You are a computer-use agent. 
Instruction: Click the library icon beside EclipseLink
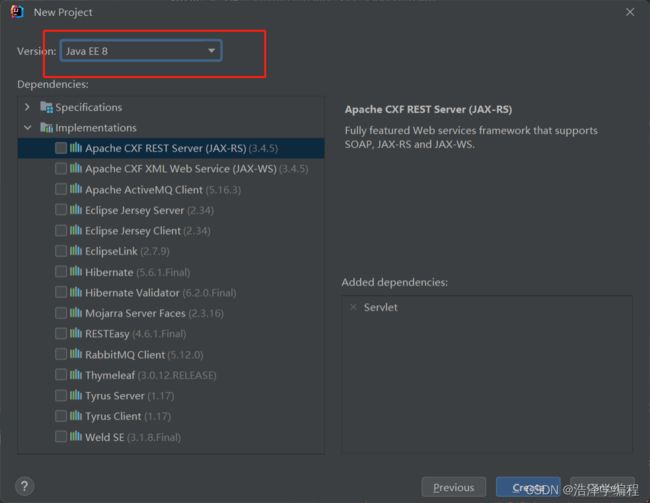coord(76,250)
